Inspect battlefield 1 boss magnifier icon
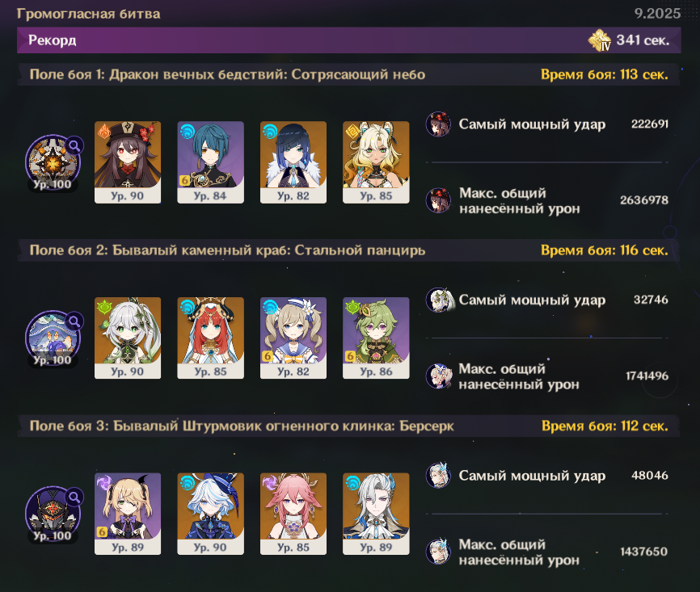Viewport: 700px width, 592px height. coord(74,145)
